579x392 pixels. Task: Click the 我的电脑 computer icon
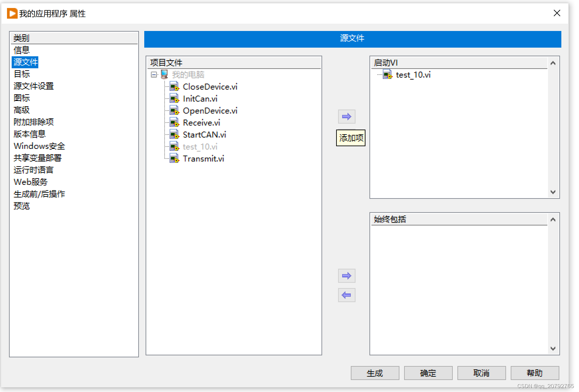(164, 75)
